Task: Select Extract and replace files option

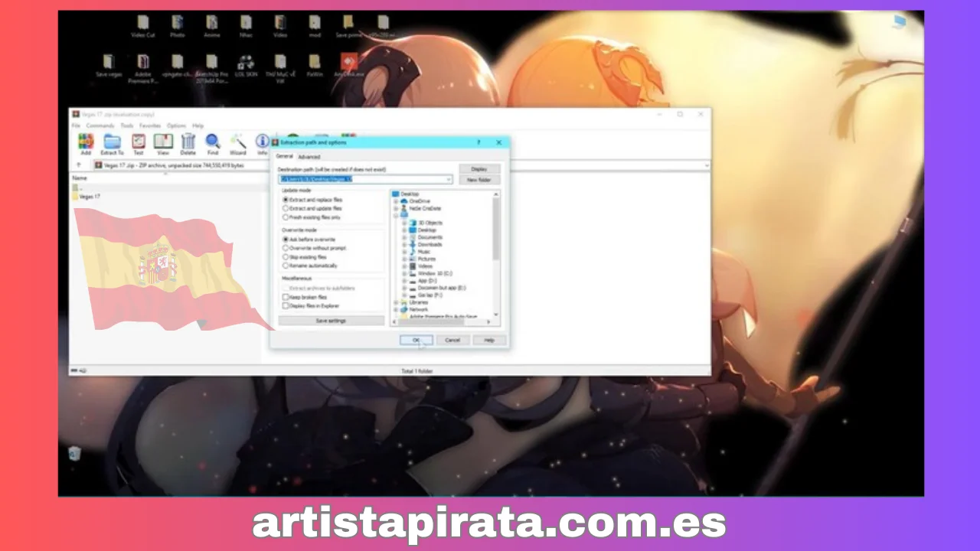Action: pos(312,200)
